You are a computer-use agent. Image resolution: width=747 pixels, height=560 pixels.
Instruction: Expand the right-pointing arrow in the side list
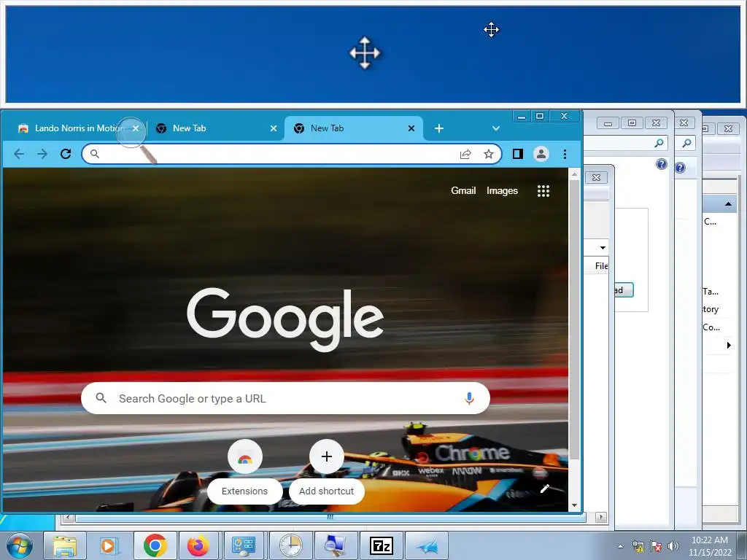(729, 345)
